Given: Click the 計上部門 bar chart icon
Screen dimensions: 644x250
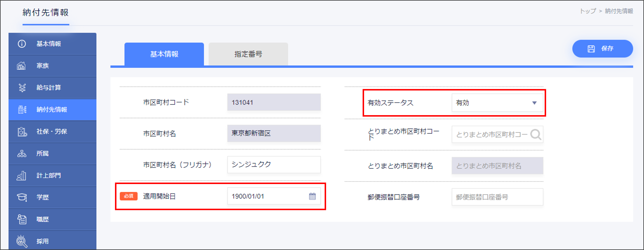Looking at the screenshot, I should [21, 175].
